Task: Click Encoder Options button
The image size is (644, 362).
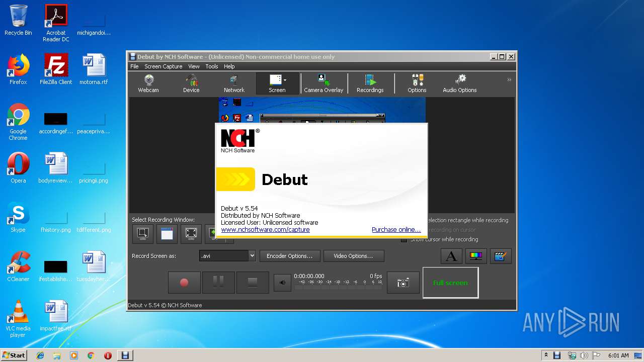Action: 290,256
